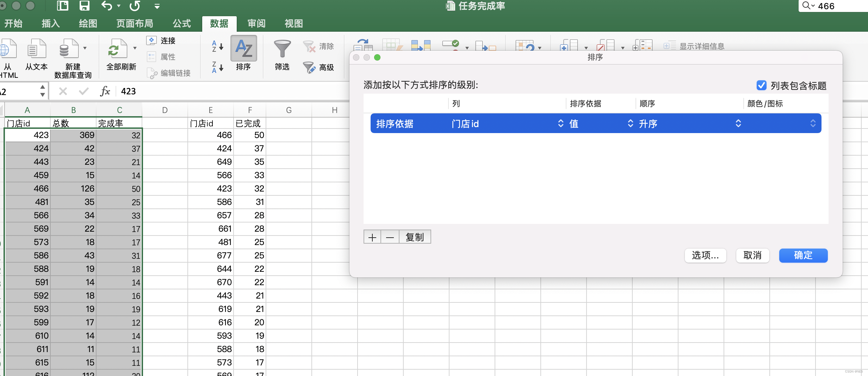Expand the data validation dropdown arrow
This screenshot has width=868, height=376.
(x=467, y=48)
